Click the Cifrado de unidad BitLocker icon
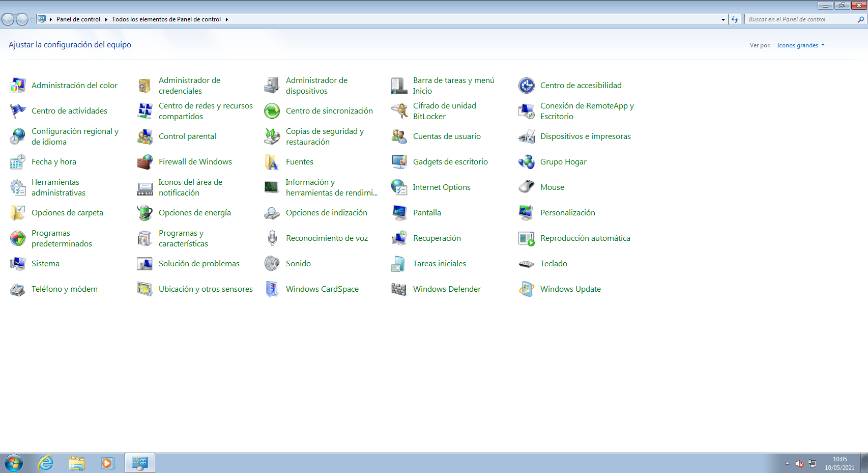868x473 pixels. 399,111
